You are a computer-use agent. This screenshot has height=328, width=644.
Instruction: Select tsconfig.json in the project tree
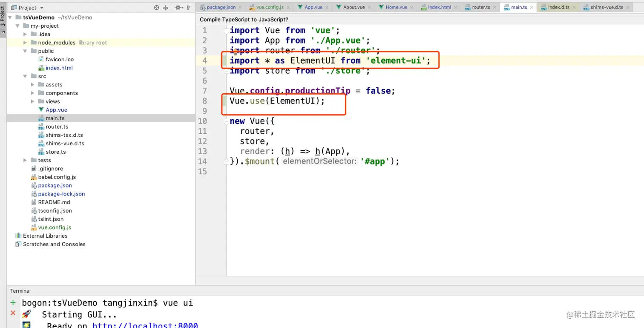click(55, 210)
